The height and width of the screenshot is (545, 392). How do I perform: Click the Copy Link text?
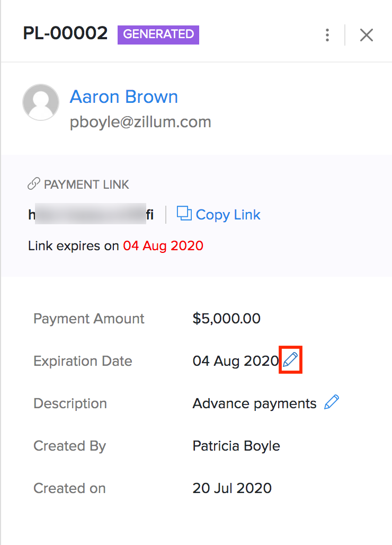[228, 215]
